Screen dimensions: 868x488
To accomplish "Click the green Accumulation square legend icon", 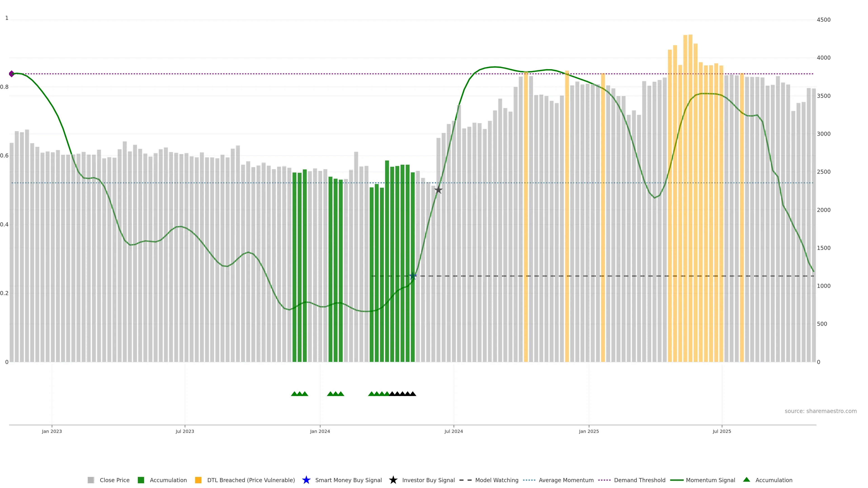I will [x=141, y=480].
